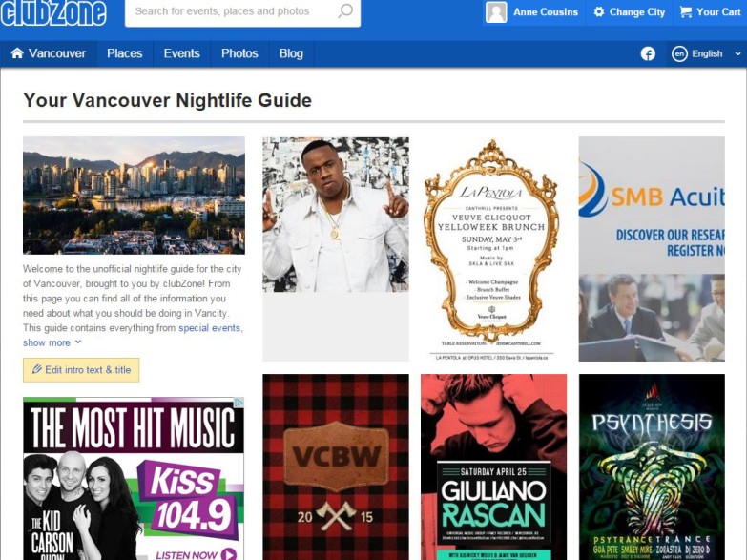Click the search magnifier icon
Image resolution: width=747 pixels, height=560 pixels.
click(x=345, y=10)
